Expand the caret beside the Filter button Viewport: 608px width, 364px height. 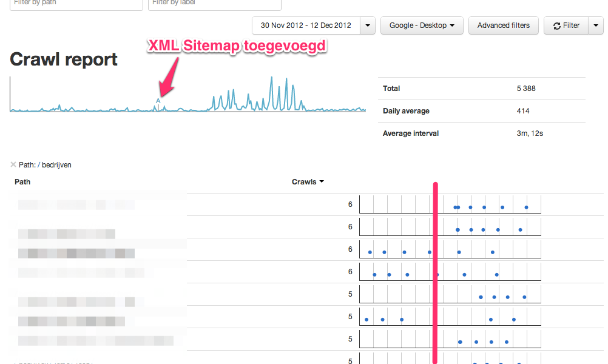(595, 25)
